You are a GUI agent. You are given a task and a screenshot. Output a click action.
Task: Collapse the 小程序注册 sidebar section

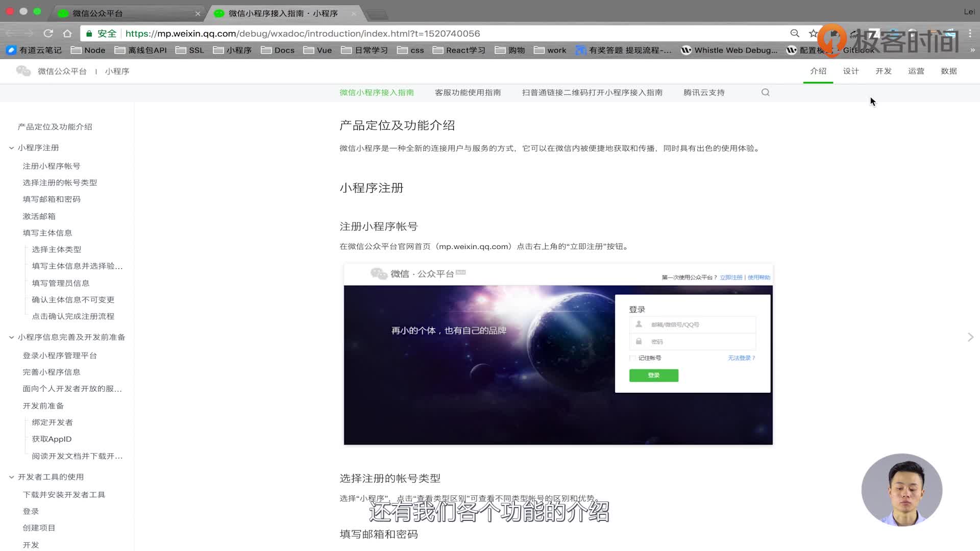click(x=11, y=148)
